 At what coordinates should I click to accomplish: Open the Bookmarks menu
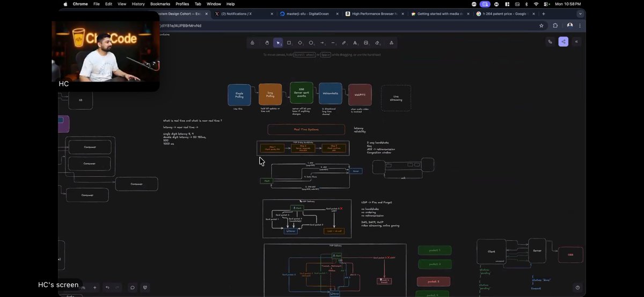(160, 4)
